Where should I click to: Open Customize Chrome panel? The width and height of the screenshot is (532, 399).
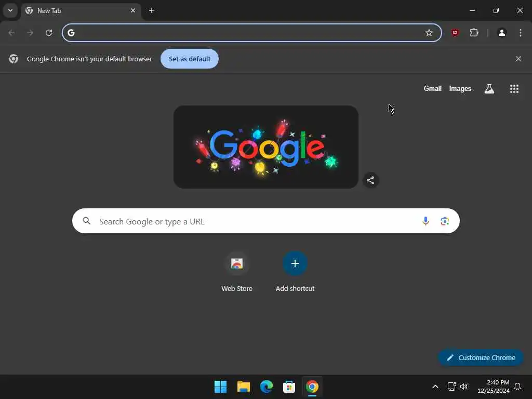(481, 357)
